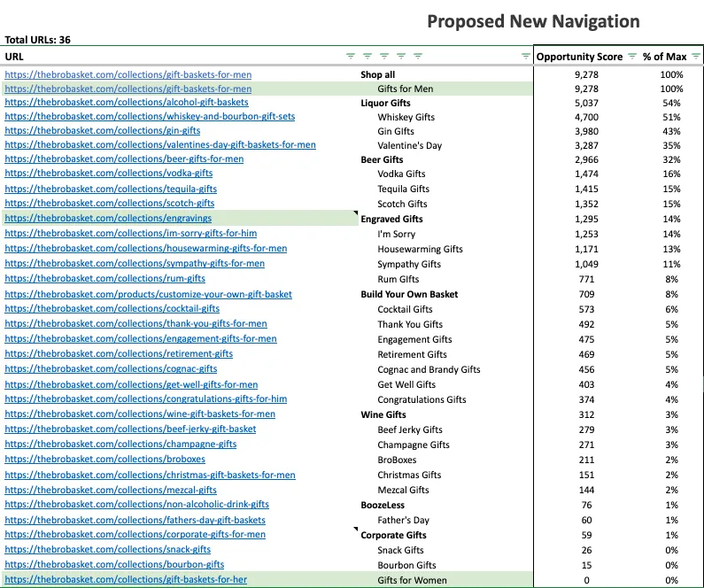Follow the rum-gifts collection link

[x=105, y=279]
